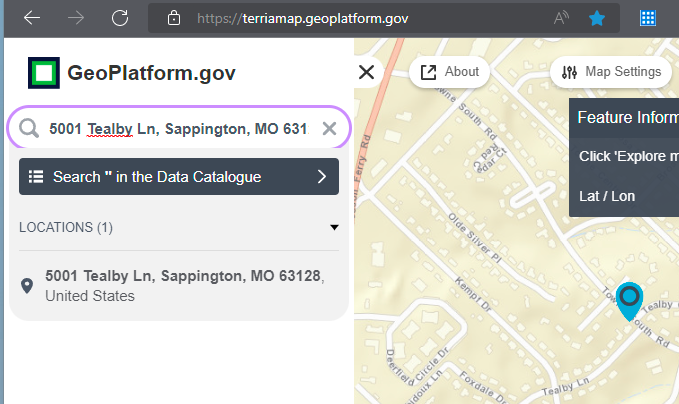Focus the address search input field
The image size is (679, 404).
pos(178,129)
